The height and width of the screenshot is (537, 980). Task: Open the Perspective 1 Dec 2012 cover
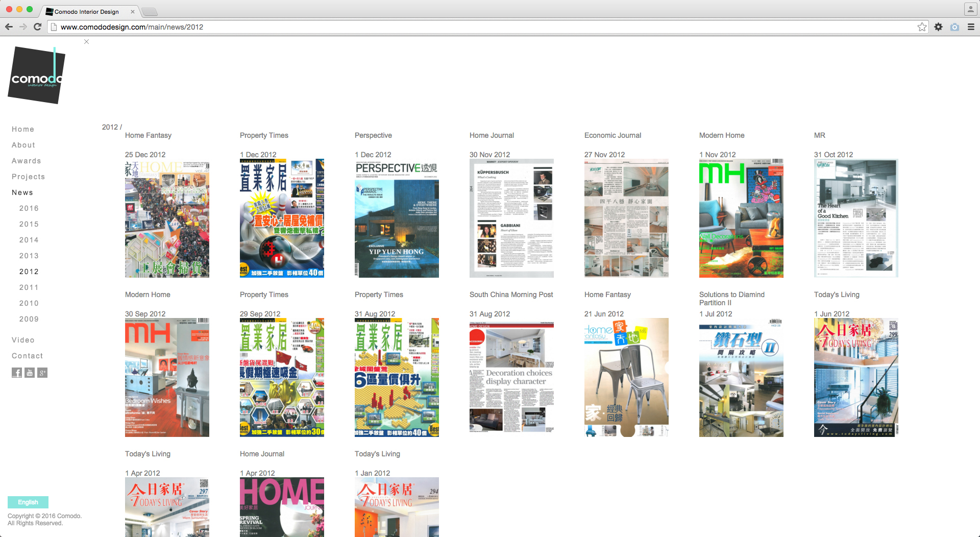[397, 218]
